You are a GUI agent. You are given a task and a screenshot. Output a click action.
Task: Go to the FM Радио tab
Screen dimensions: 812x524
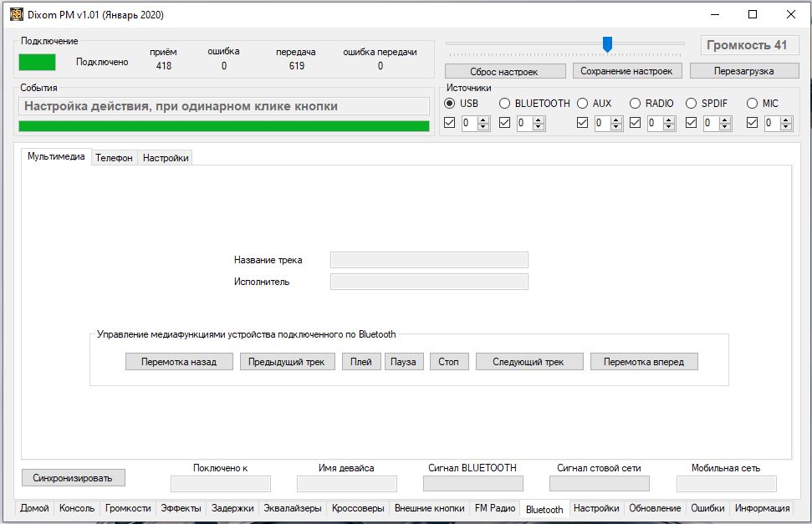pos(495,508)
